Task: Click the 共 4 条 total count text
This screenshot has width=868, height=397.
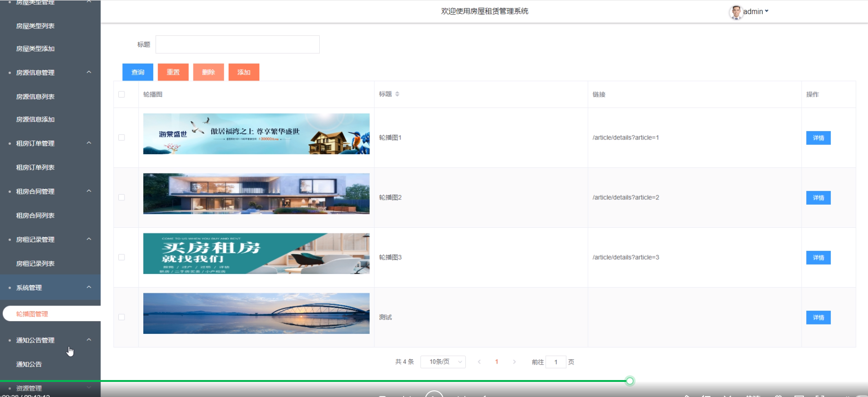Action: [x=405, y=362]
